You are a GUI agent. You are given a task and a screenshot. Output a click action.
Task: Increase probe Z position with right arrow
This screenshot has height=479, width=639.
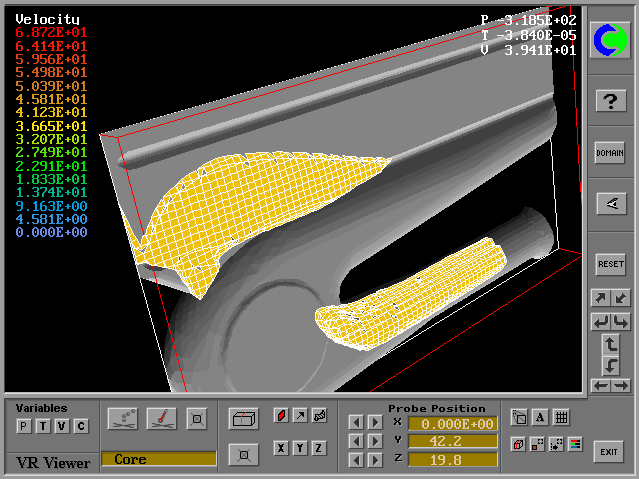coord(375,459)
